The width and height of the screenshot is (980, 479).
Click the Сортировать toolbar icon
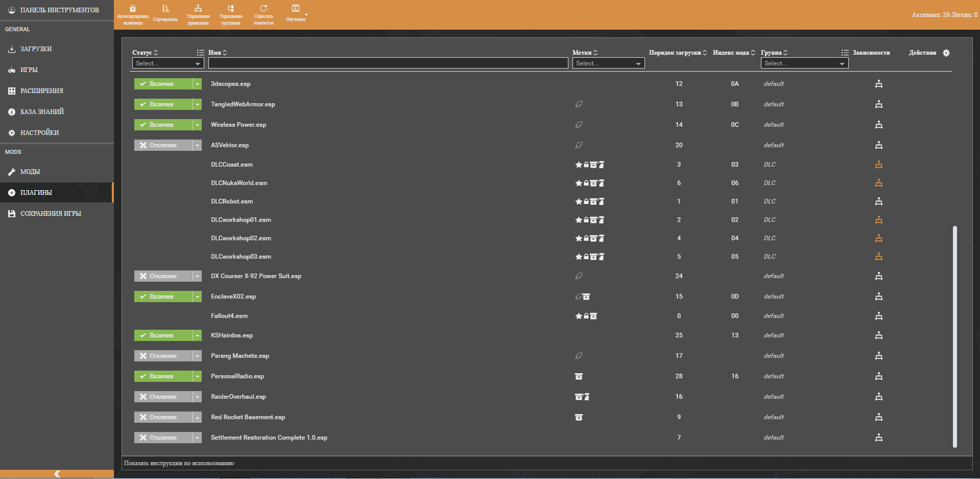click(x=165, y=9)
